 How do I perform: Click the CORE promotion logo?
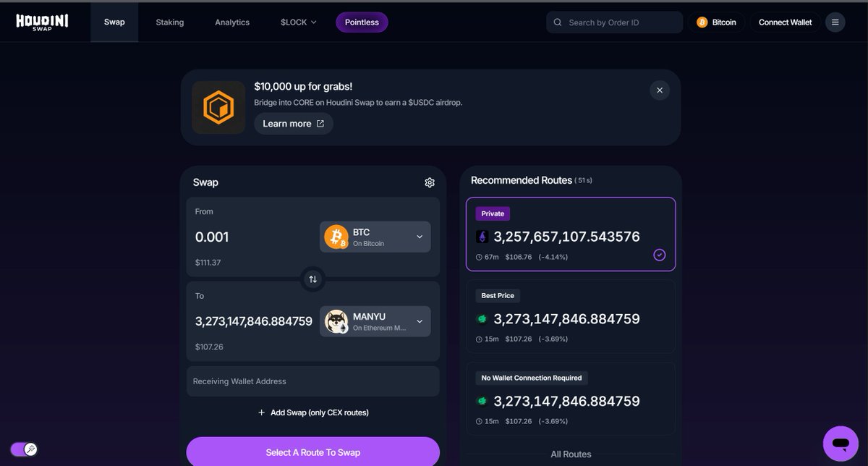pos(218,107)
